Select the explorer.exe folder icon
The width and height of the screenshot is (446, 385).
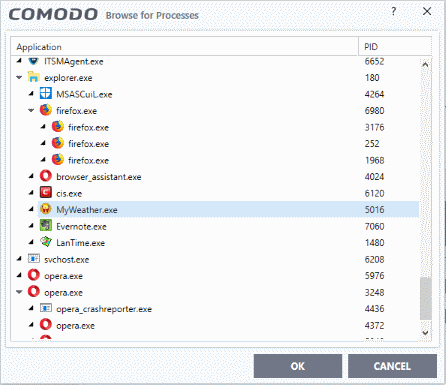(x=34, y=77)
